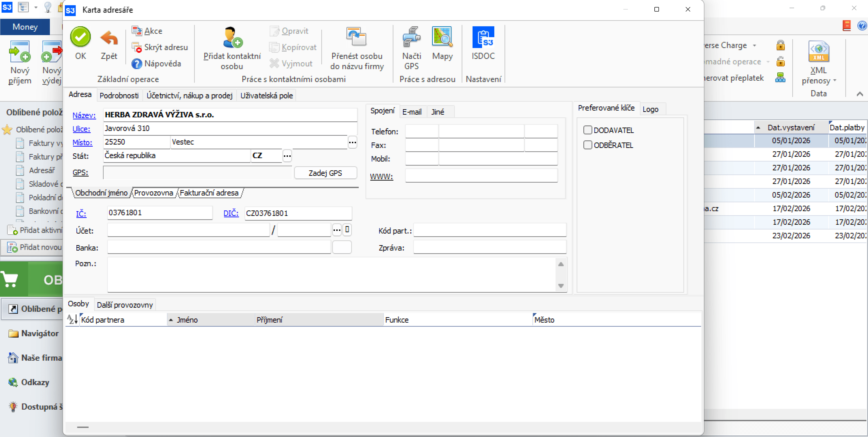Tick the ODBĚRATEL checkbox
Viewport: 868px width, 437px height.
tap(587, 145)
